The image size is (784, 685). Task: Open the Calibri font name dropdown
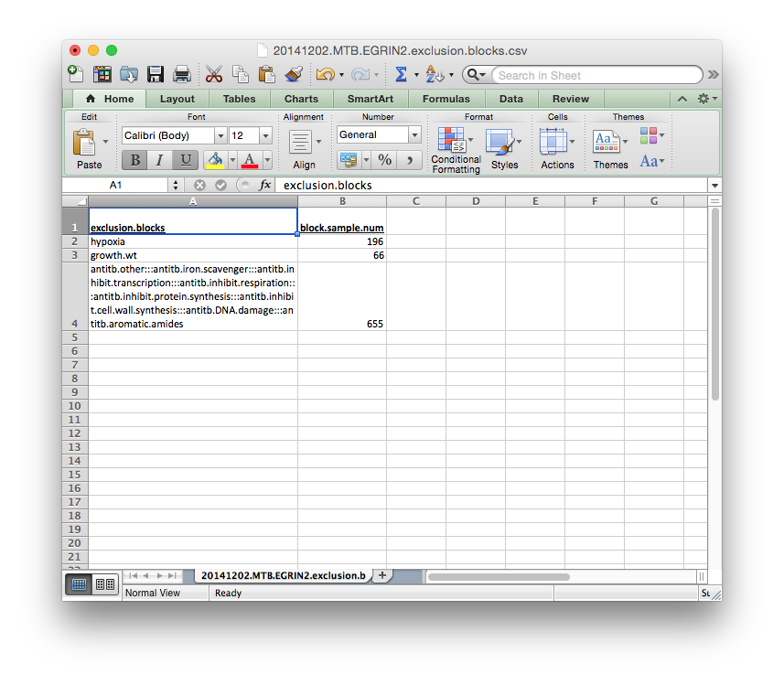point(220,135)
